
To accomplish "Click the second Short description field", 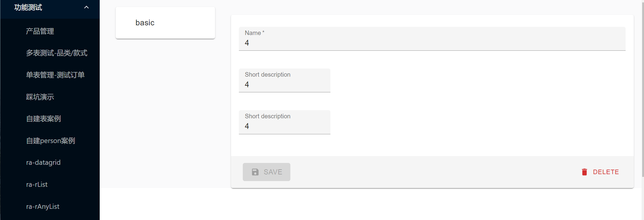I will coord(284,126).
